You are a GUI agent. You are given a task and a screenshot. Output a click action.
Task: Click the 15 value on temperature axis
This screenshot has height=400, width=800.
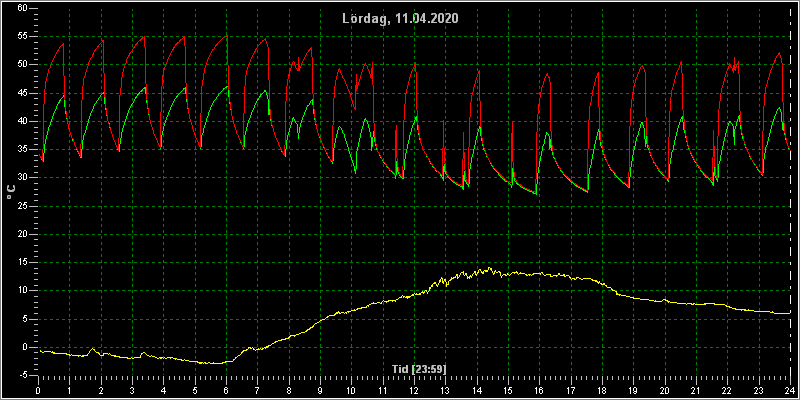click(22, 262)
